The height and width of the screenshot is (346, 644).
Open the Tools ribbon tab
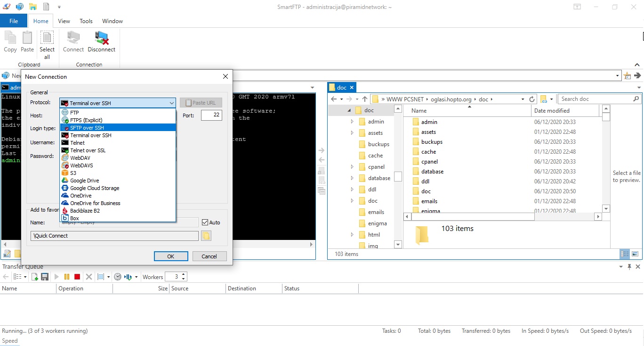tap(86, 21)
